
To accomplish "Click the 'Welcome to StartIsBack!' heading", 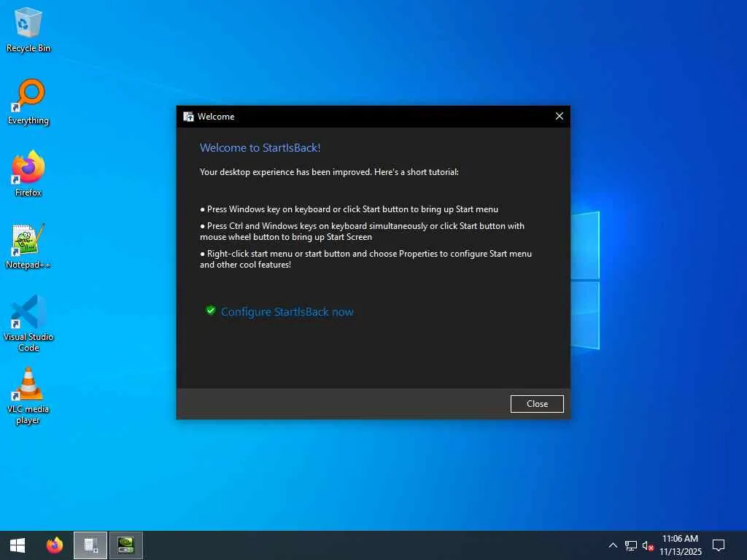I will click(260, 148).
